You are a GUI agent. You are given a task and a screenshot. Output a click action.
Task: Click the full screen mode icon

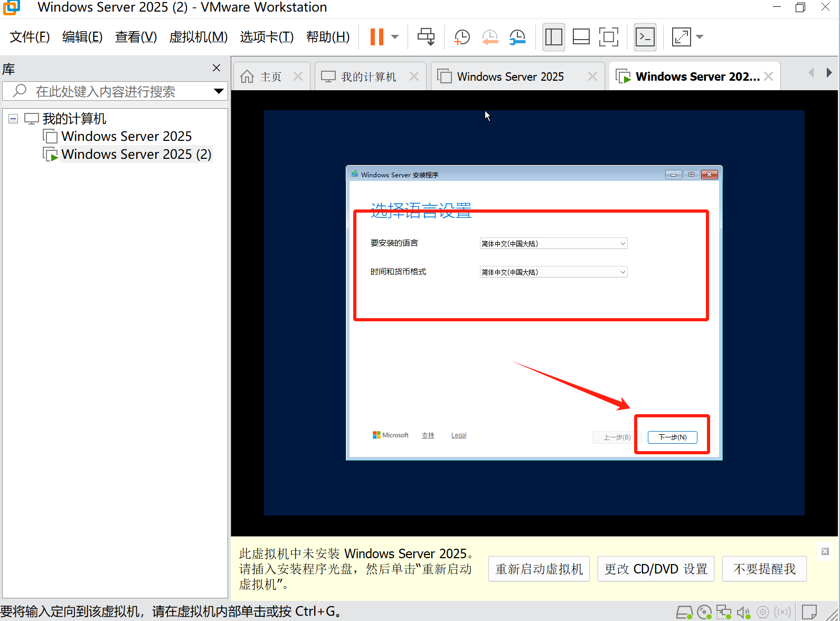[x=609, y=37]
